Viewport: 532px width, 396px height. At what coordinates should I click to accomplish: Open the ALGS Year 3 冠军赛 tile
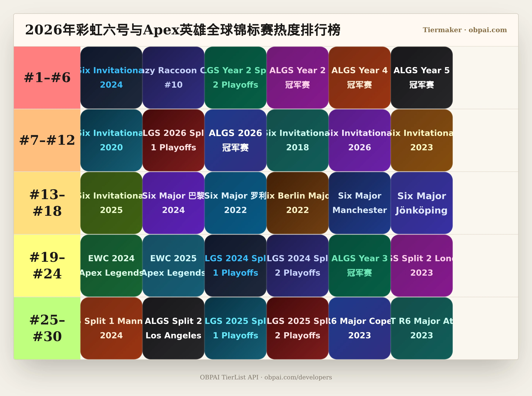(x=359, y=266)
